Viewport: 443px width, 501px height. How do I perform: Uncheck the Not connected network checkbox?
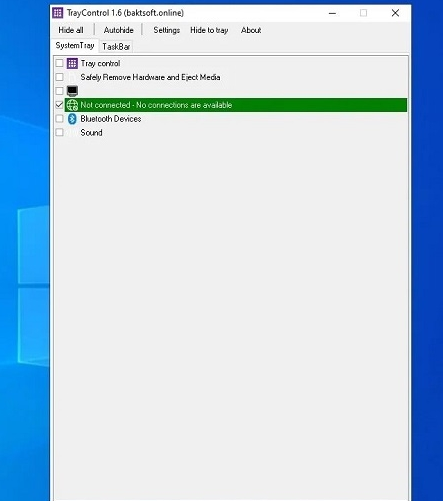tap(59, 105)
